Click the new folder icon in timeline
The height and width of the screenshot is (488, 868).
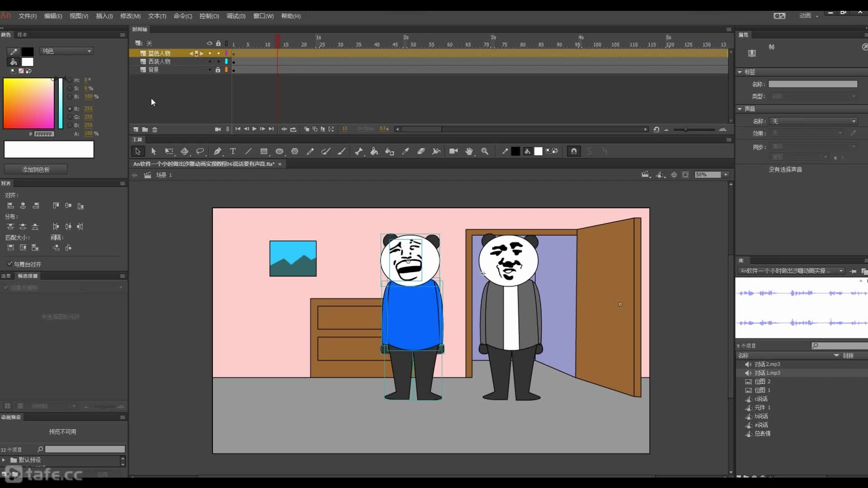coord(145,130)
